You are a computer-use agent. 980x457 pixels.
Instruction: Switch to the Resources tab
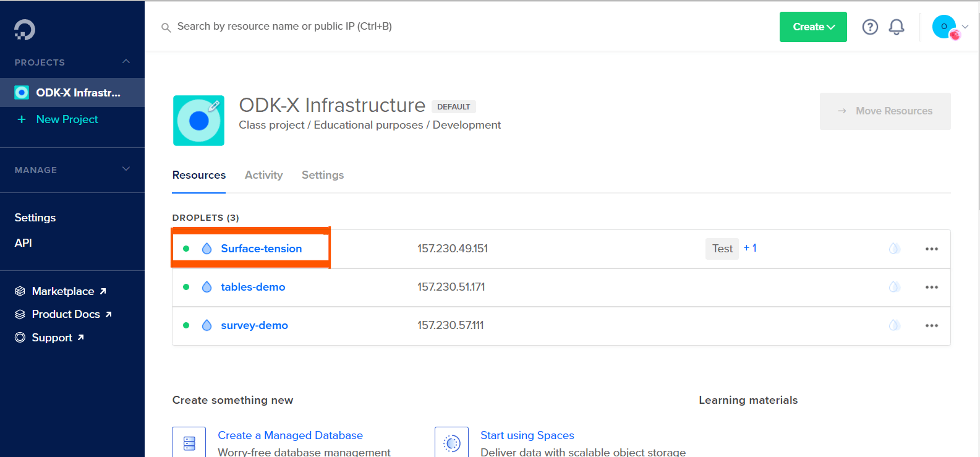tap(199, 175)
